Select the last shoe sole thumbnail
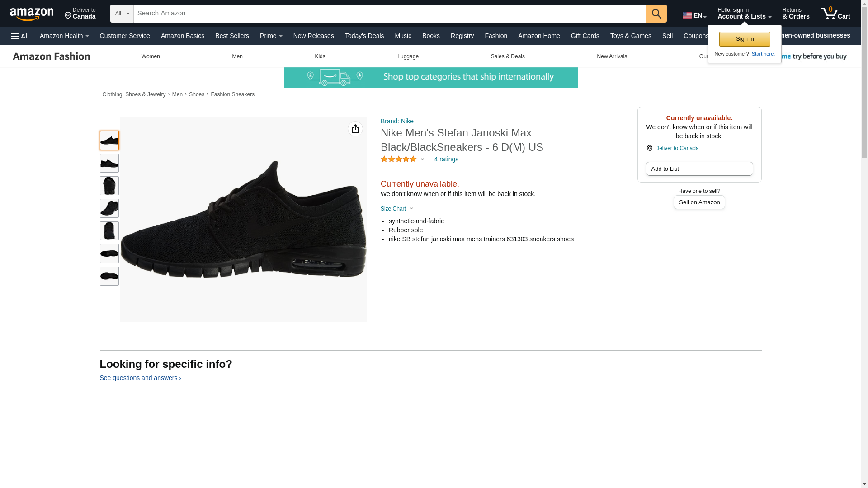 (x=109, y=276)
